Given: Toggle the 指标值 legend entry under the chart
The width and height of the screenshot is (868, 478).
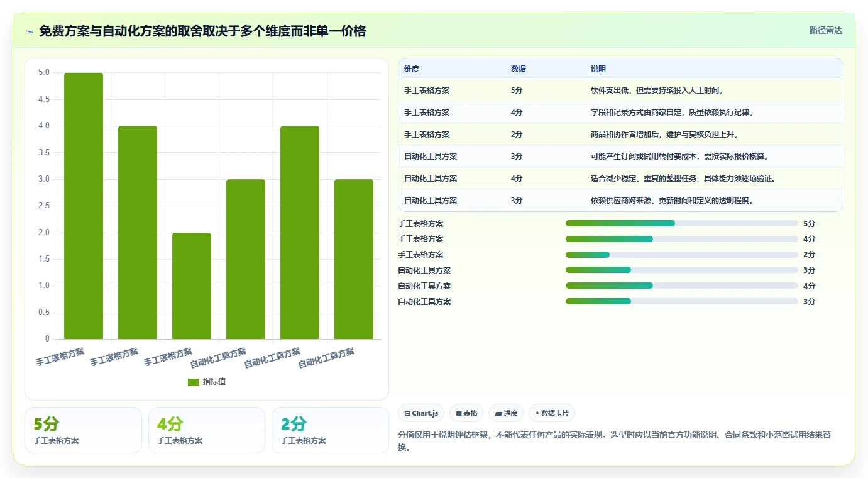Looking at the screenshot, I should click(x=207, y=382).
